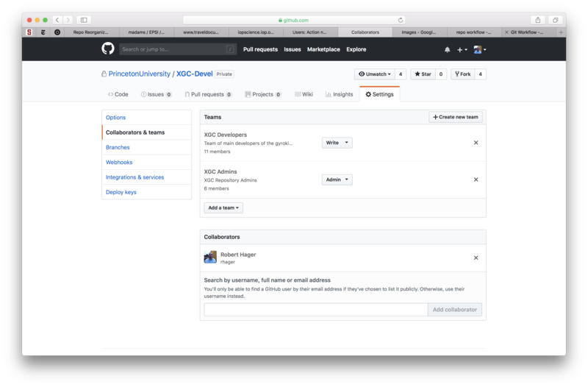Switch to iopscience.iop.o... browser tab

256,32
